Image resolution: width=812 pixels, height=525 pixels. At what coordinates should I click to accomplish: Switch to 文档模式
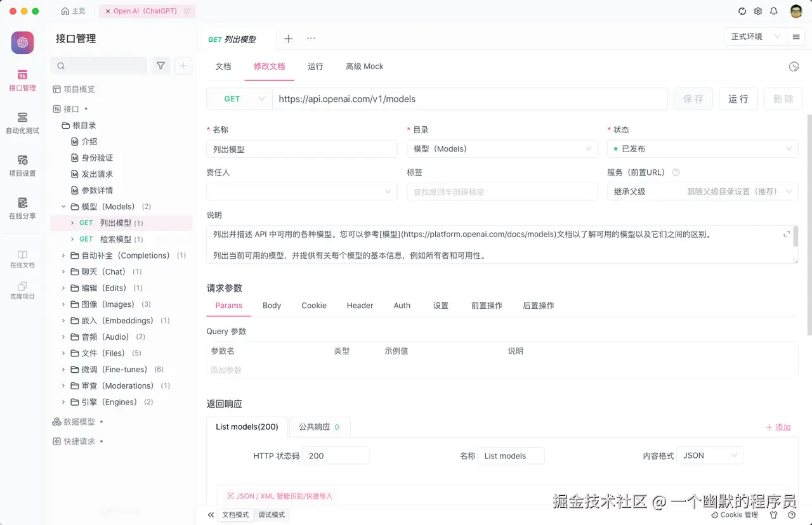click(x=235, y=515)
